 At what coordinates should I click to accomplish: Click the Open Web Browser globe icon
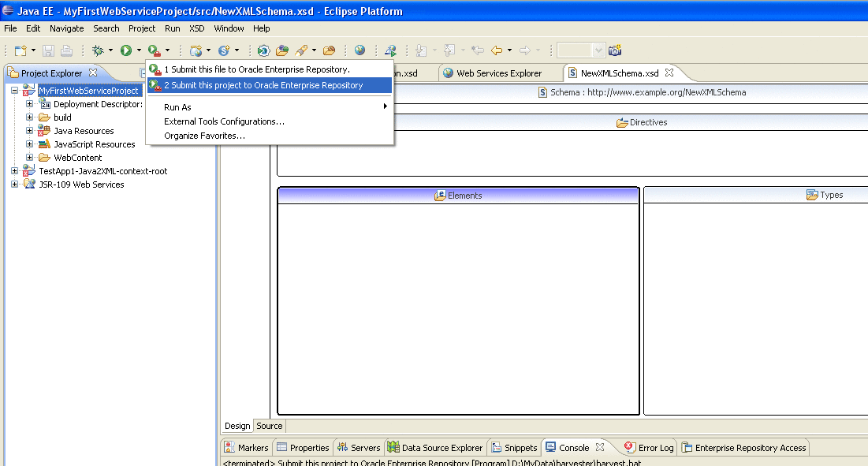(359, 50)
